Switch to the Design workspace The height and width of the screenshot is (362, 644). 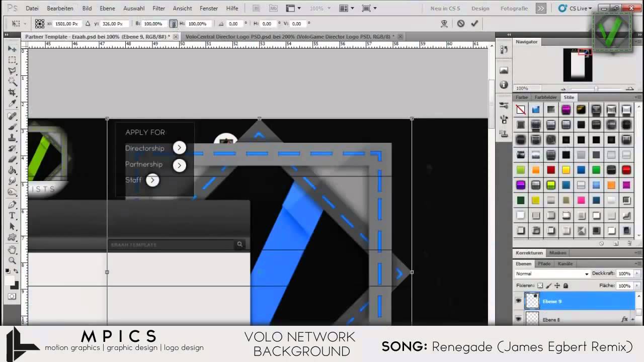480,9
